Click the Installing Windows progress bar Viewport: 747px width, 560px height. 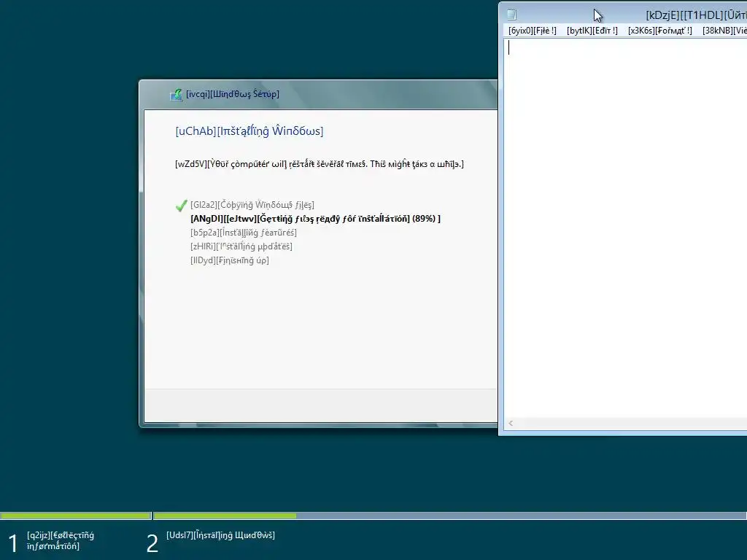click(450, 516)
